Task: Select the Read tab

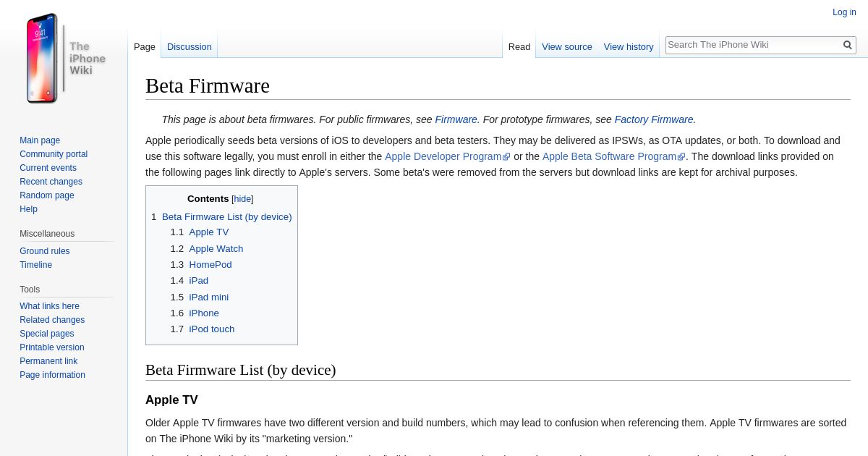Action: tap(519, 46)
